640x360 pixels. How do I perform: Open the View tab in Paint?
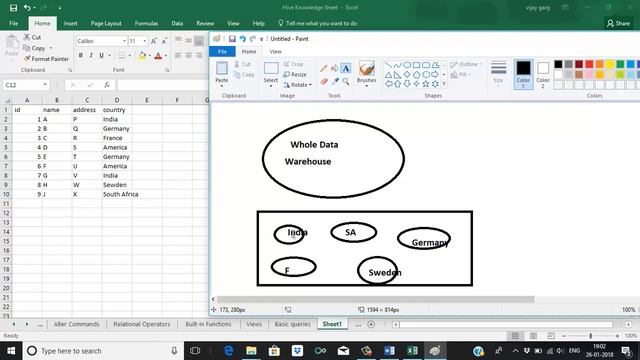pyautogui.click(x=276, y=51)
